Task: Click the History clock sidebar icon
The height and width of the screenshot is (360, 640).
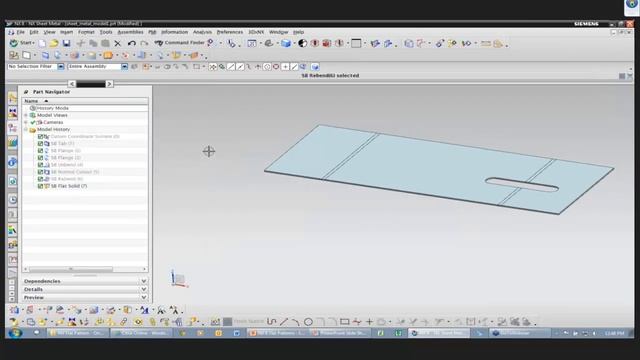Action: (13, 200)
